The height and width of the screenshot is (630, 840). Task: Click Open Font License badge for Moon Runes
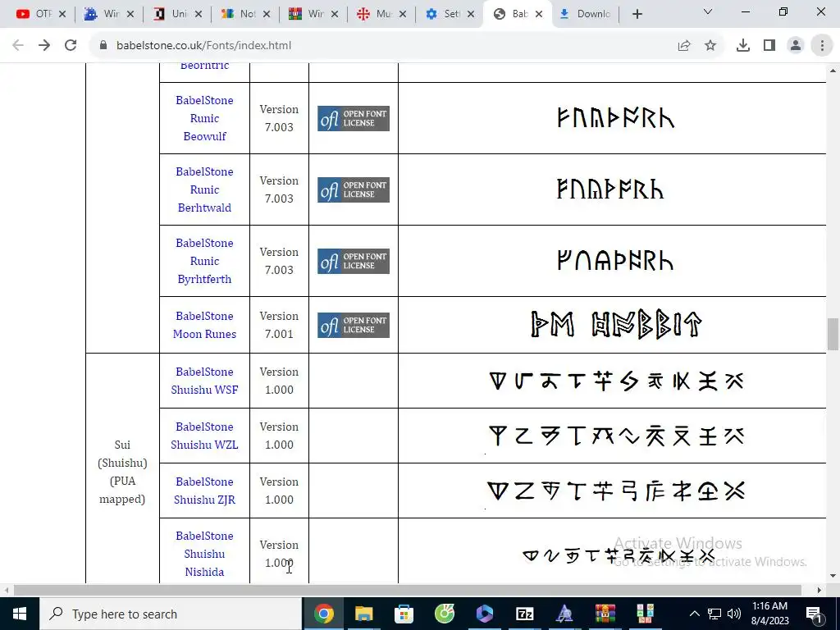(354, 325)
